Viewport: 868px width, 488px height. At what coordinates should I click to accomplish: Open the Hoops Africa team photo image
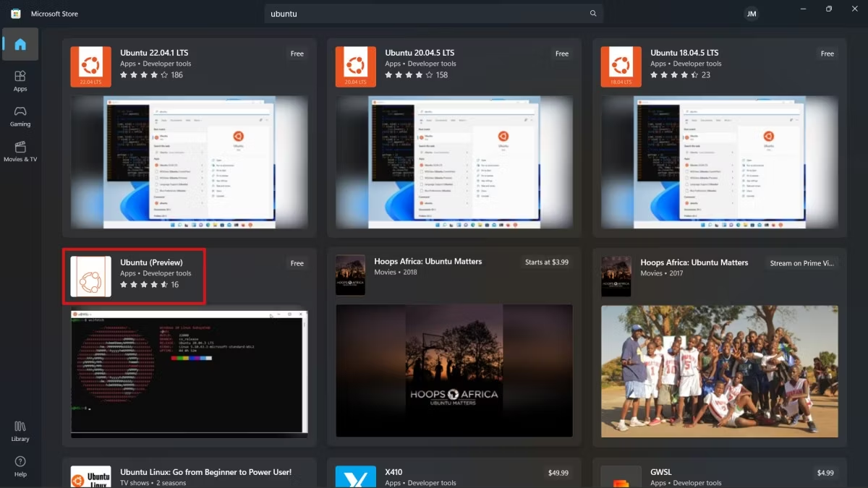pos(720,370)
